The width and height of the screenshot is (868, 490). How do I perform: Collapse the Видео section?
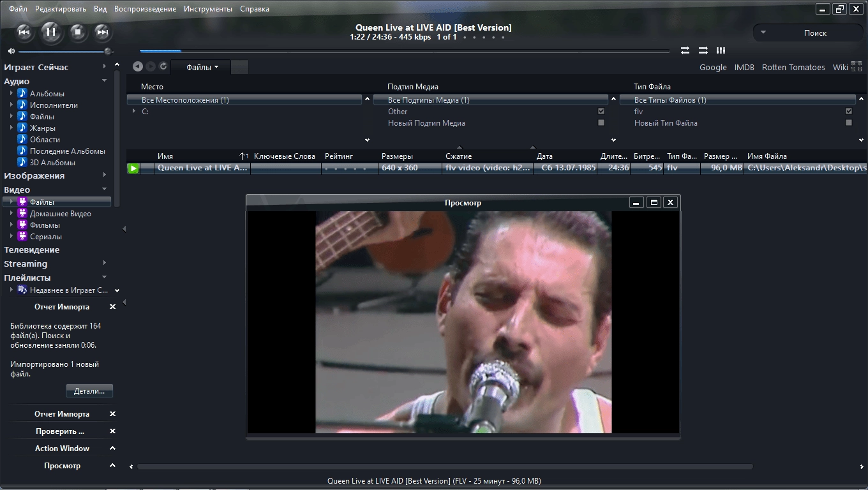click(x=105, y=189)
